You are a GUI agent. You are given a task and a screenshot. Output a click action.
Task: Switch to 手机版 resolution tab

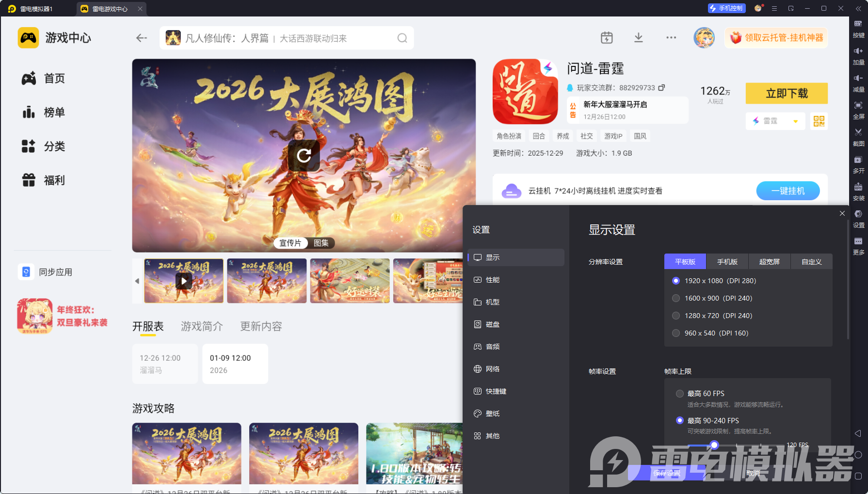click(x=727, y=262)
